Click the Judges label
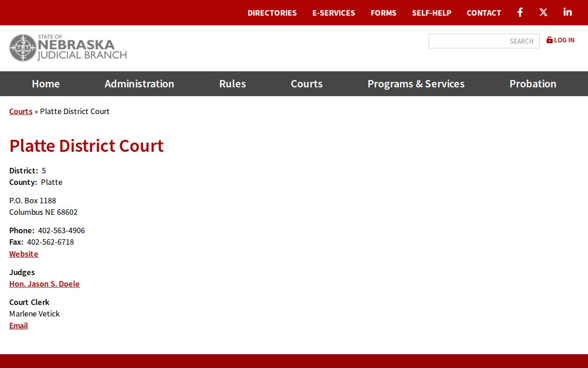This screenshot has width=588, height=368. (22, 272)
